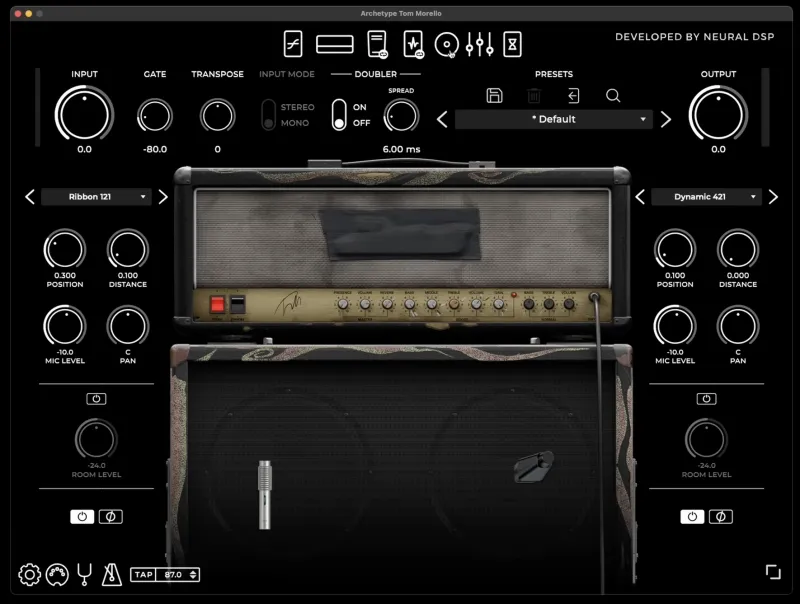The image size is (800, 604).
Task: Toggle the Doubler on/off switch
Action: point(339,115)
